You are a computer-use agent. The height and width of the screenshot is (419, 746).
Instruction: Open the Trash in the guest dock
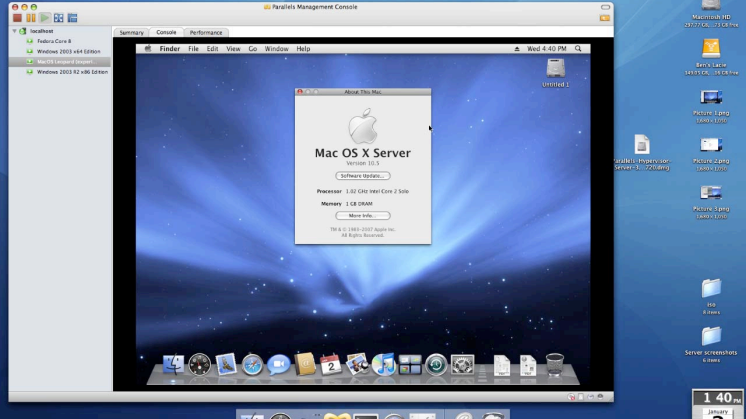[555, 365]
